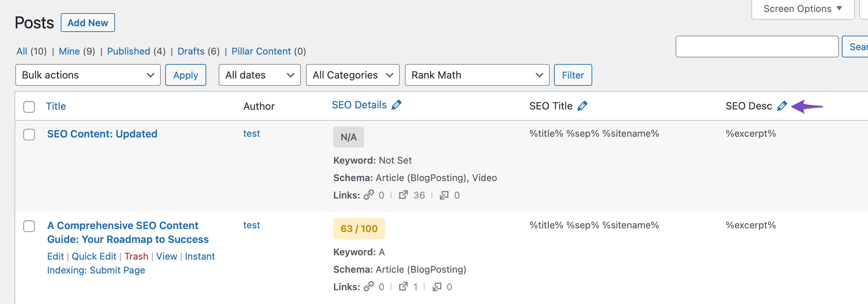This screenshot has height=304, width=868.
Task: Sort by SEO Details column header
Action: click(x=359, y=105)
